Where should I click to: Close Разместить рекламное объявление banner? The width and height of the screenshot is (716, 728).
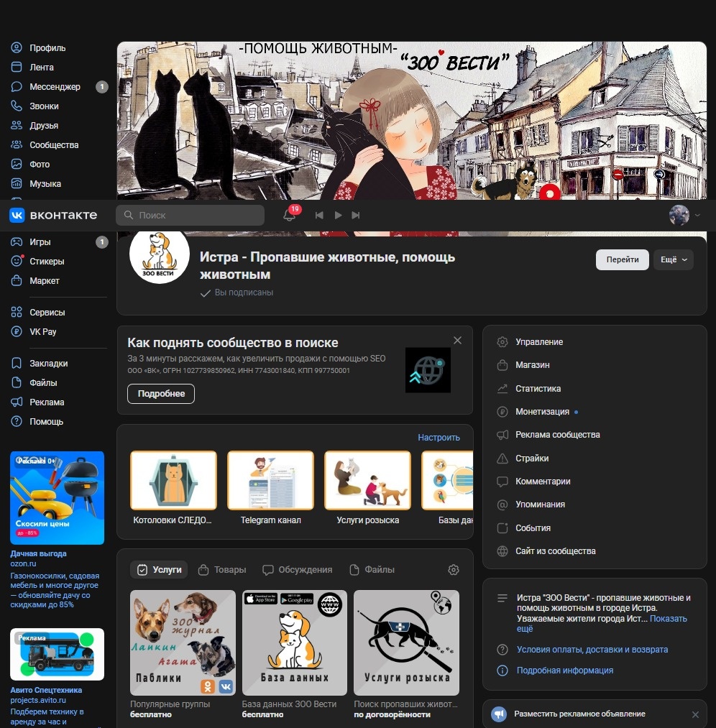coord(695,714)
